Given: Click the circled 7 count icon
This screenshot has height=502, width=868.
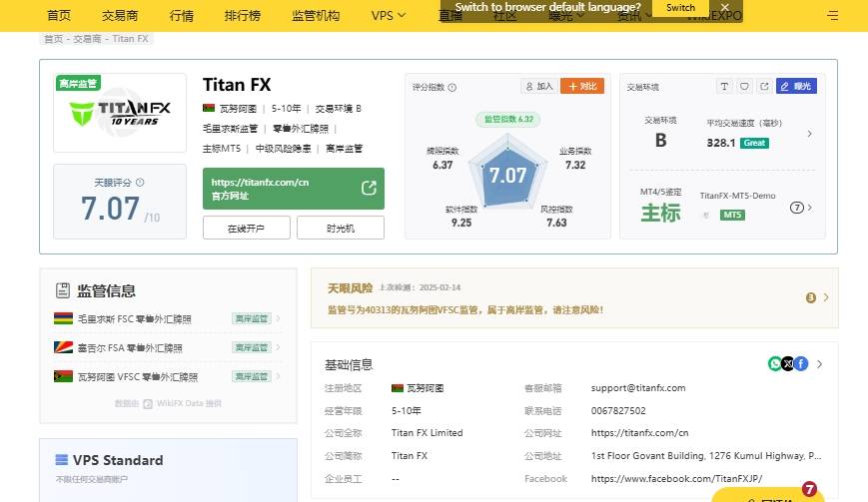Looking at the screenshot, I should (x=797, y=208).
